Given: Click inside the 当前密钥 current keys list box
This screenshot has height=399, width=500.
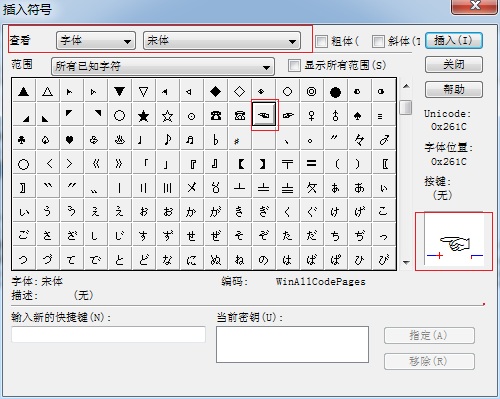Looking at the screenshot, I should [292, 344].
